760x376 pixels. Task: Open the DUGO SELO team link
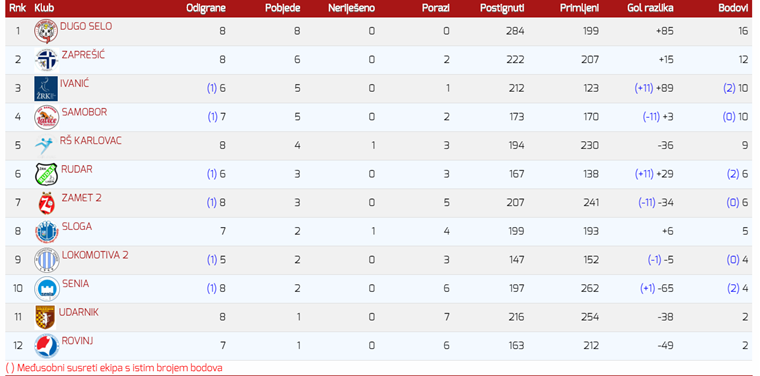point(86,26)
